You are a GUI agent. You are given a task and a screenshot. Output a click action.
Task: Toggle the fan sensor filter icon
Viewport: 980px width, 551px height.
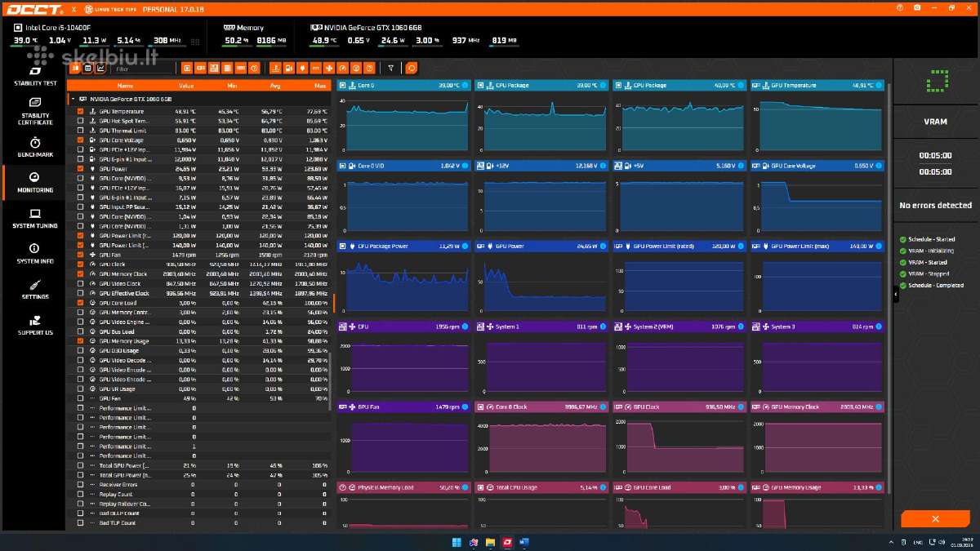pos(329,69)
